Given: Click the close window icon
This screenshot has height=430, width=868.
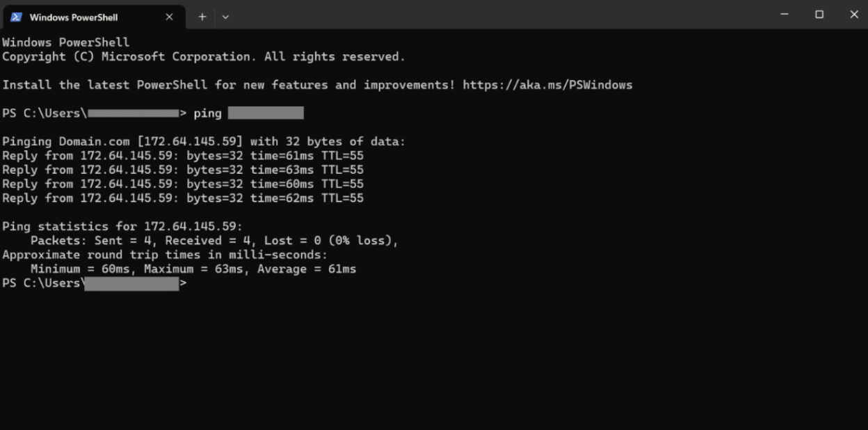Looking at the screenshot, I should (854, 14).
